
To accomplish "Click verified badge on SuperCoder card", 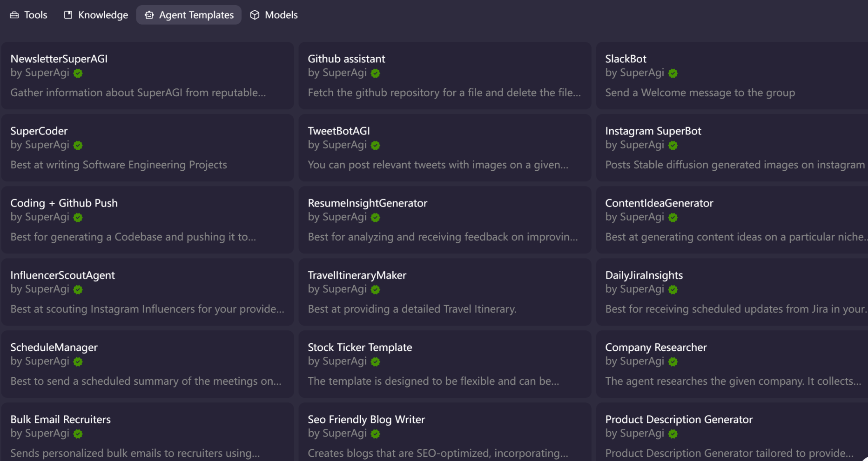I will pyautogui.click(x=78, y=145).
